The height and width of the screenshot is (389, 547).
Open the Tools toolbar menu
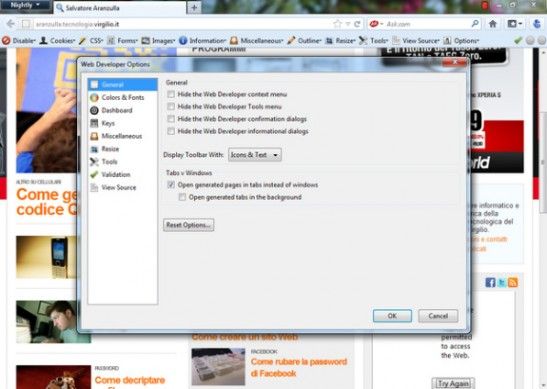[374, 40]
